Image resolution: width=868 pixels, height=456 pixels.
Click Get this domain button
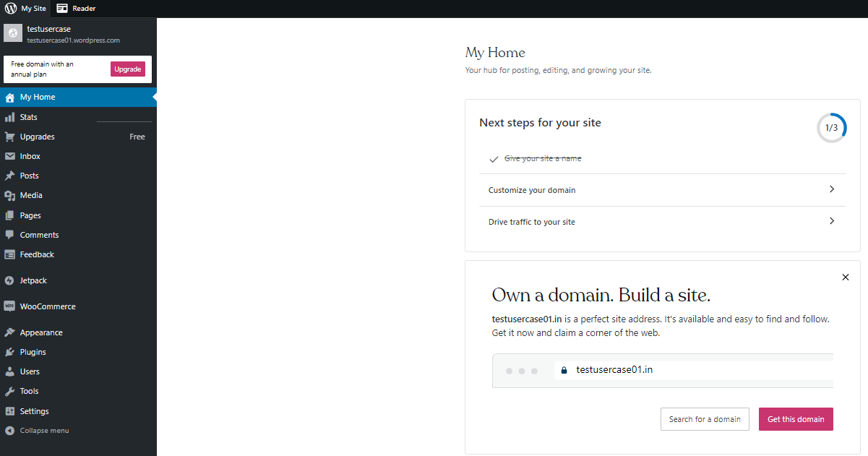point(796,419)
